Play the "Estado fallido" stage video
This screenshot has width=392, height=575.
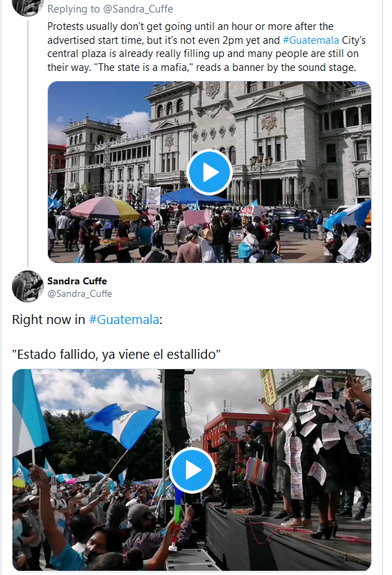pyautogui.click(x=192, y=470)
